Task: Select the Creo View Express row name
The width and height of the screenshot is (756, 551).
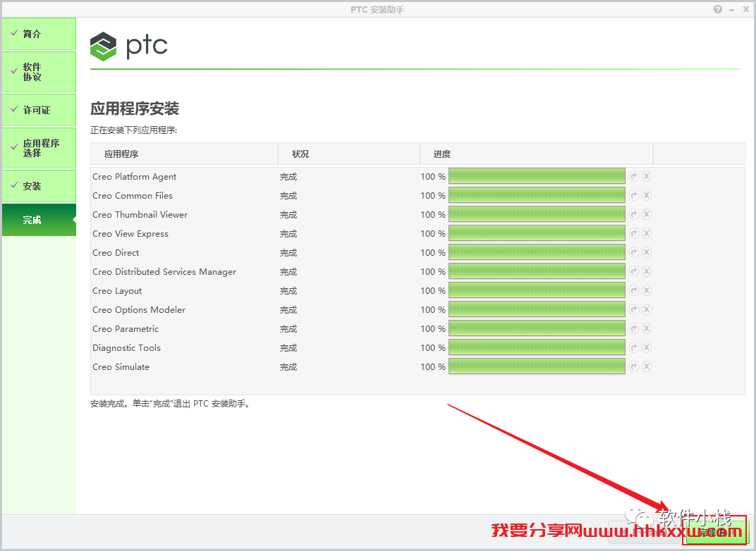Action: pos(130,234)
